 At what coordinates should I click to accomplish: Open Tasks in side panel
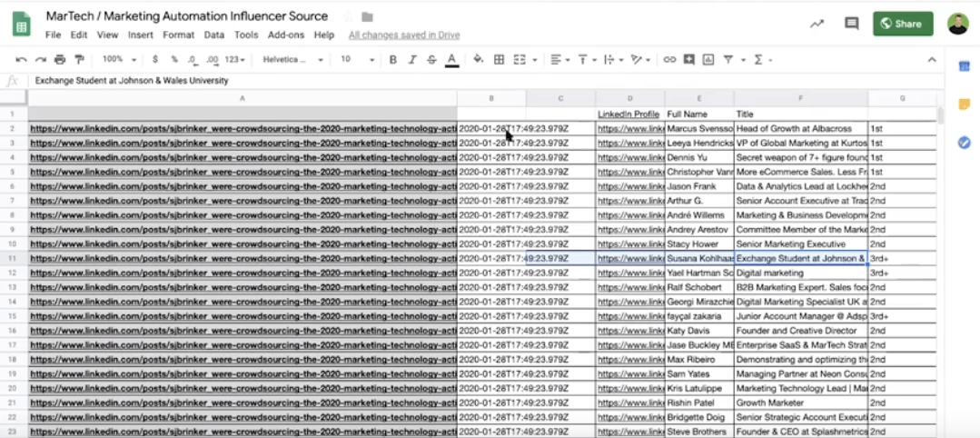pyautogui.click(x=964, y=143)
